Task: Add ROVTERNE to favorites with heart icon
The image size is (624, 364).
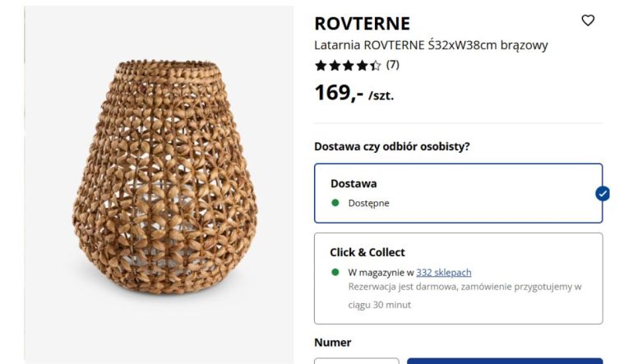Action: pyautogui.click(x=588, y=21)
